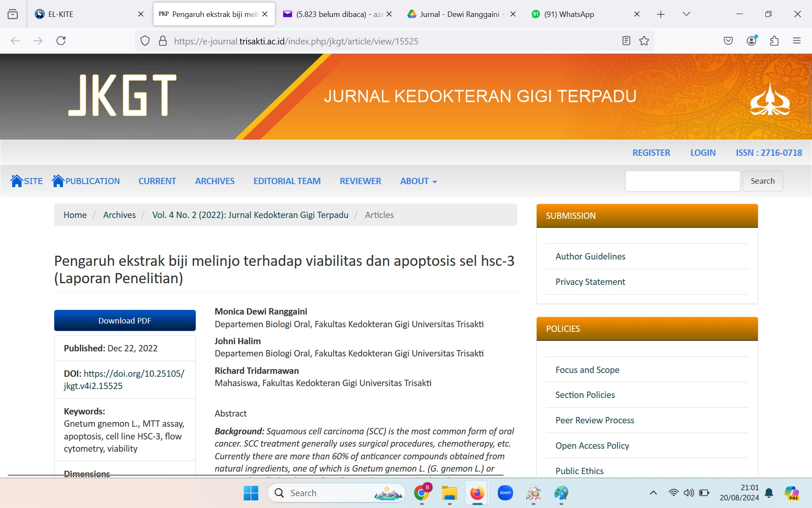This screenshot has width=812, height=508.
Task: Open Zoom from the taskbar
Action: (x=505, y=493)
